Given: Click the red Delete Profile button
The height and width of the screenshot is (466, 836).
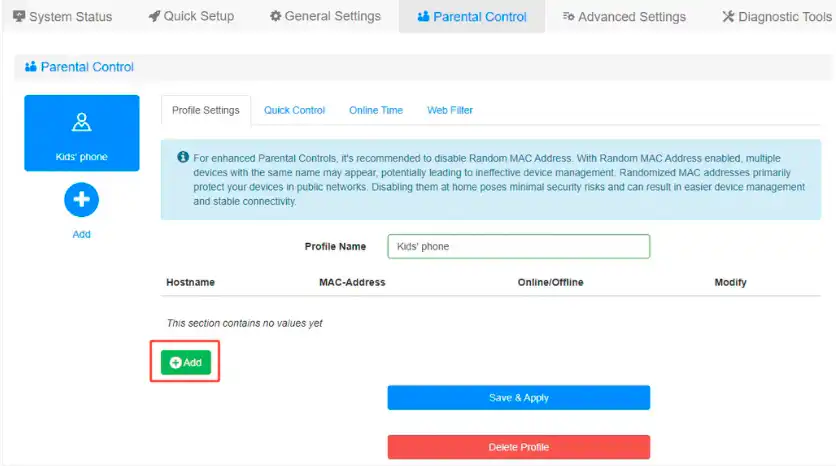Looking at the screenshot, I should [518, 447].
